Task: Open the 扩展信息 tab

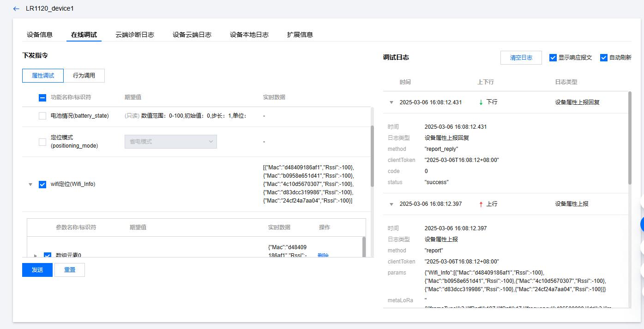Action: (300, 35)
